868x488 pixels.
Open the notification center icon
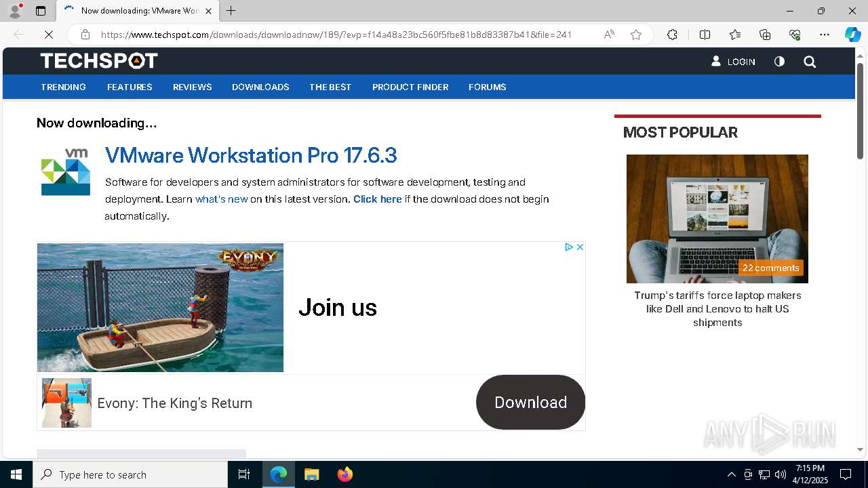(846, 474)
